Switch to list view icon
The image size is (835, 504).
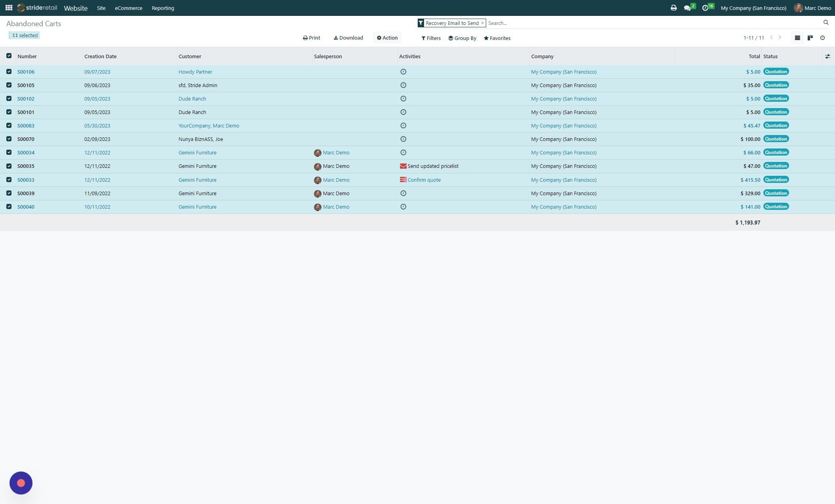[797, 38]
